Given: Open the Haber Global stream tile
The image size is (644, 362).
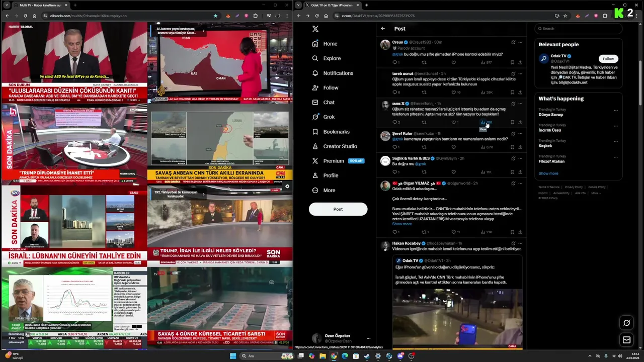Looking at the screenshot, I should click(74, 63).
